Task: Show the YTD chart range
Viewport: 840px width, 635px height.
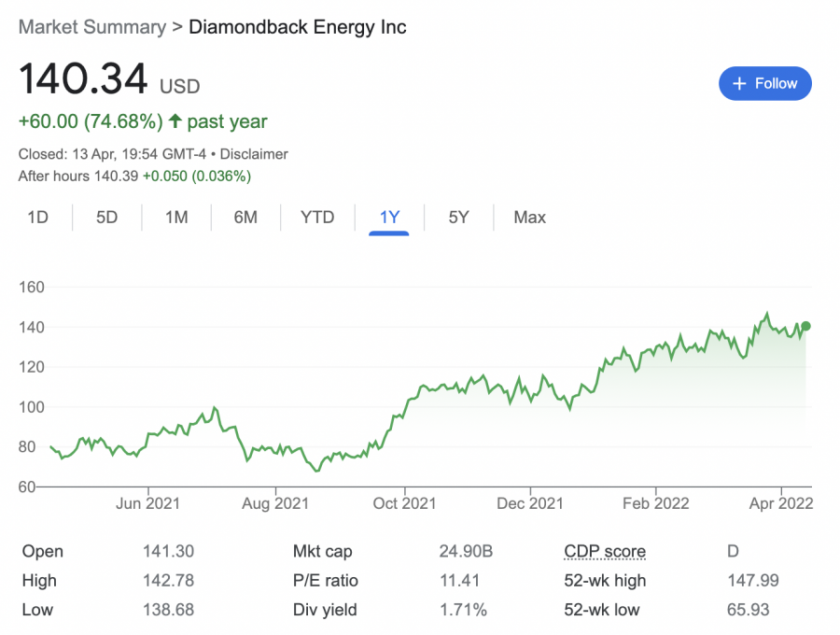Action: tap(317, 217)
